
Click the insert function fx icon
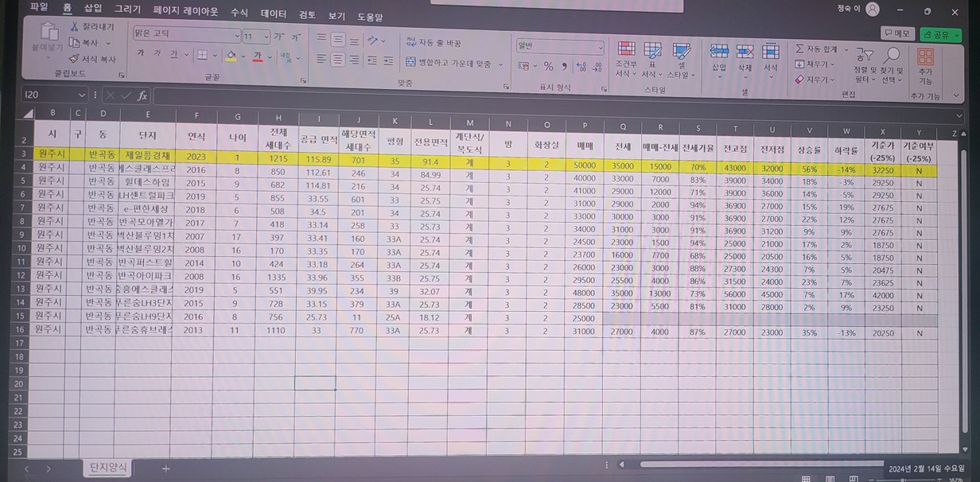tap(142, 95)
